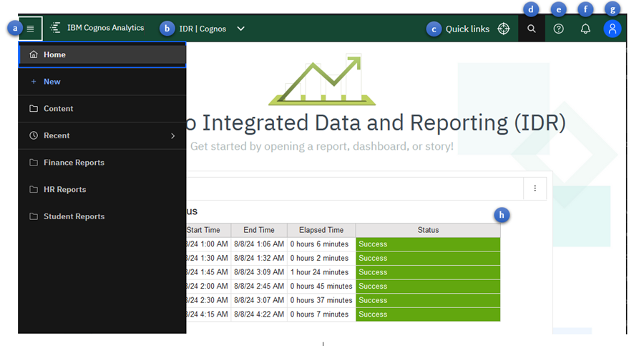This screenshot has width=644, height=346.
Task: Click the 8/8/24 3:07 AM end time cell
Action: click(x=259, y=300)
